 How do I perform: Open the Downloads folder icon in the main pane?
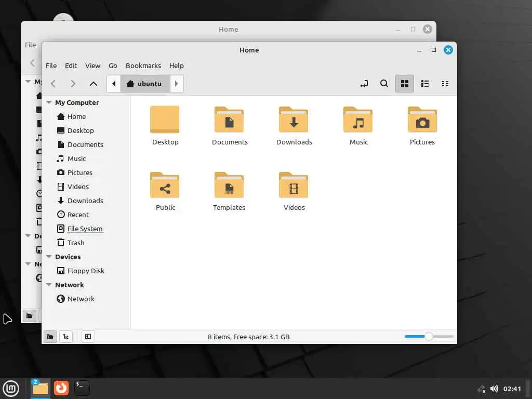294,119
